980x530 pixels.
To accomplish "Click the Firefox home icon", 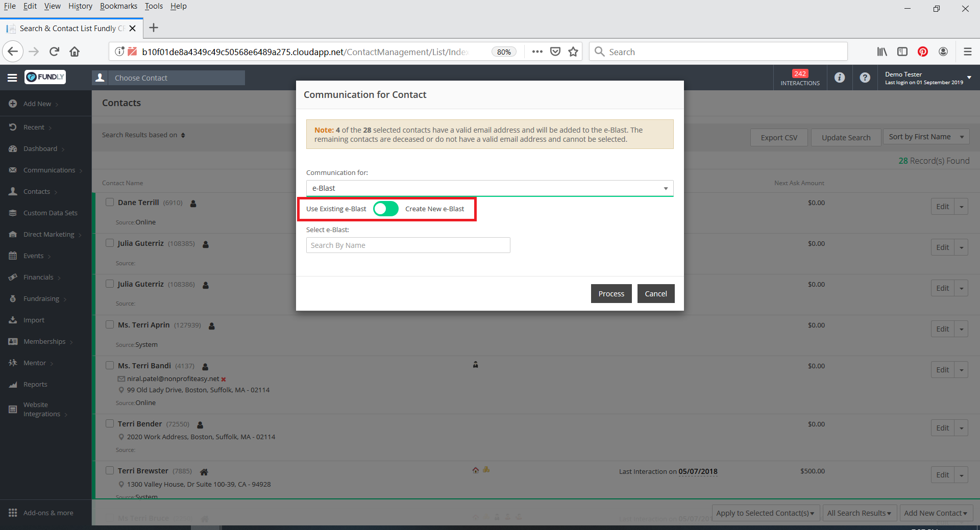I will coord(75,52).
